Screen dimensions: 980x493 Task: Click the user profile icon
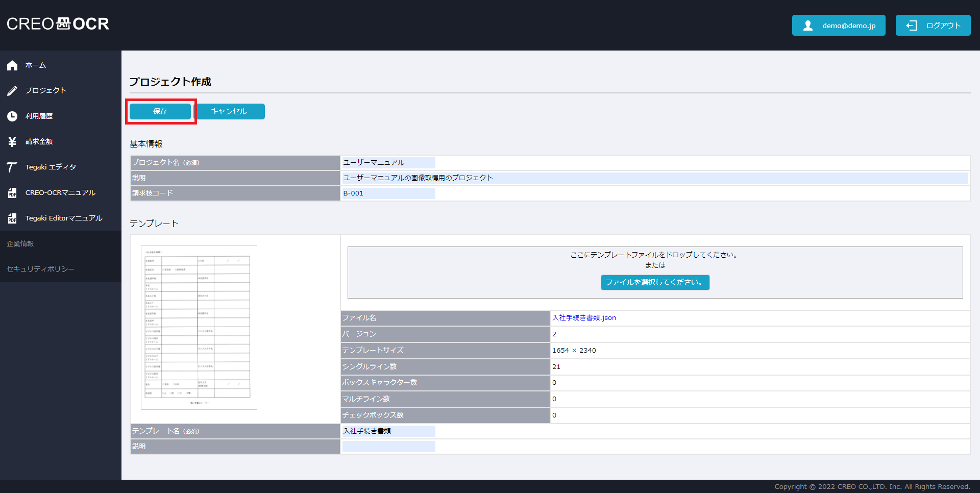[807, 26]
